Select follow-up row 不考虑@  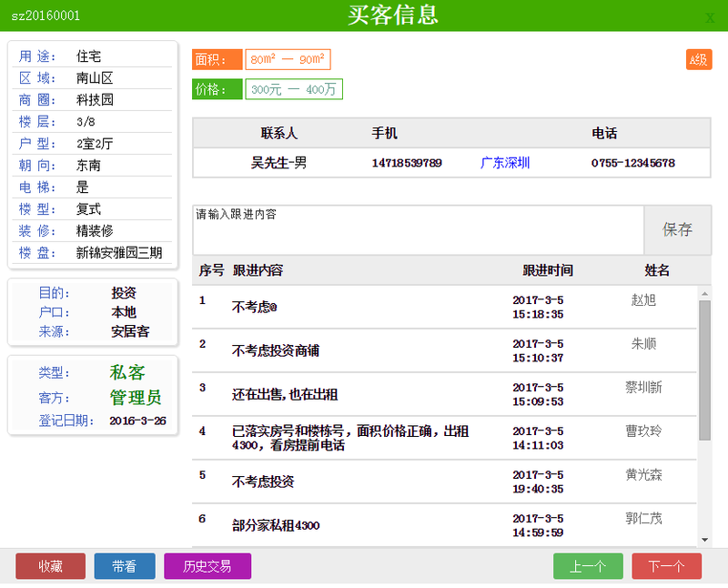444,307
